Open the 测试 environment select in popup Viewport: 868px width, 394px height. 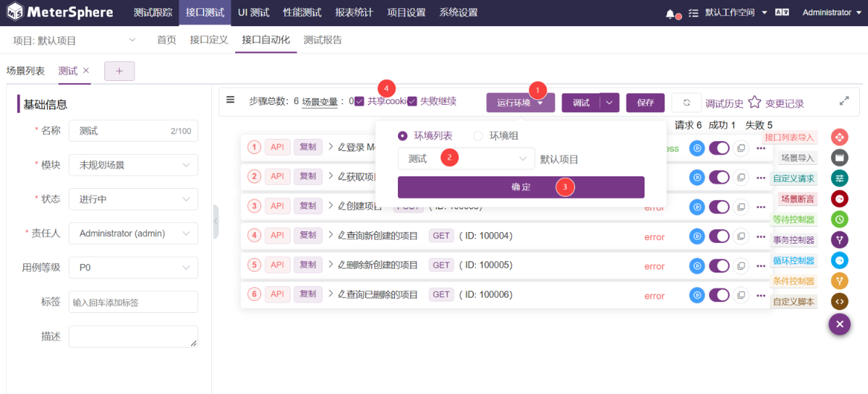point(466,159)
